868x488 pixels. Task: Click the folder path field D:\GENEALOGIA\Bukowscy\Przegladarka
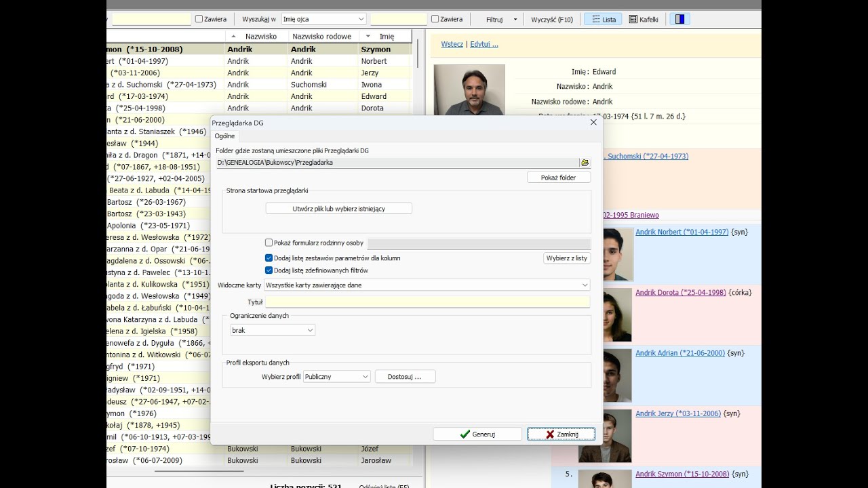click(398, 163)
